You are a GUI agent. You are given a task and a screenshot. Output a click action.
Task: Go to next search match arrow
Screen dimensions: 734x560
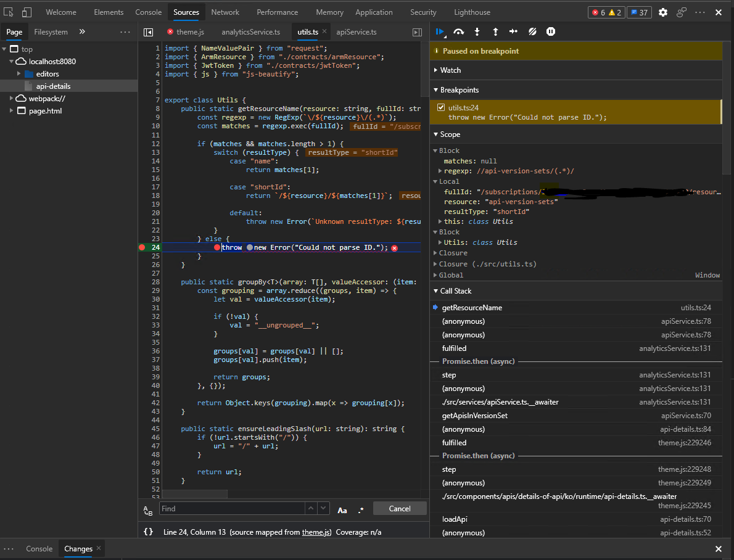(x=323, y=508)
